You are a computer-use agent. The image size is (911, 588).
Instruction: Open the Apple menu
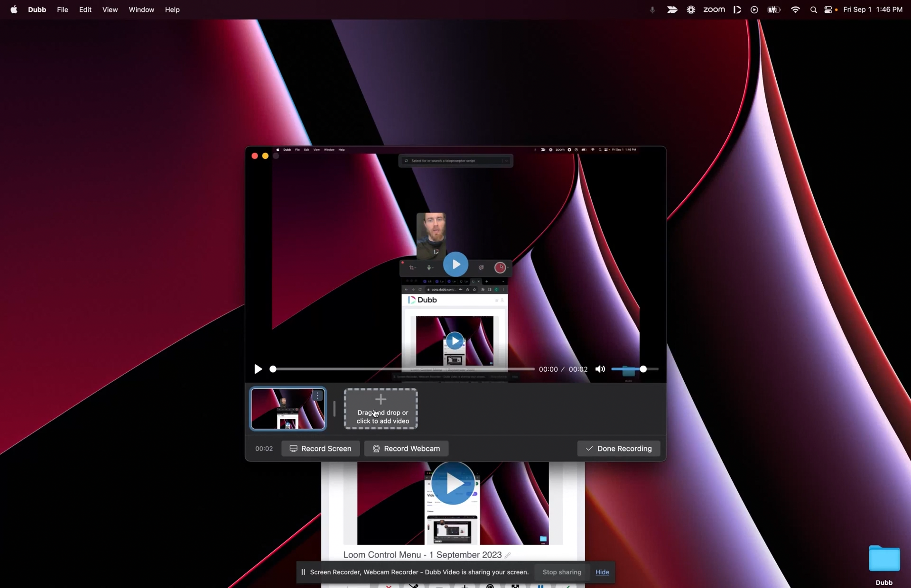click(14, 9)
